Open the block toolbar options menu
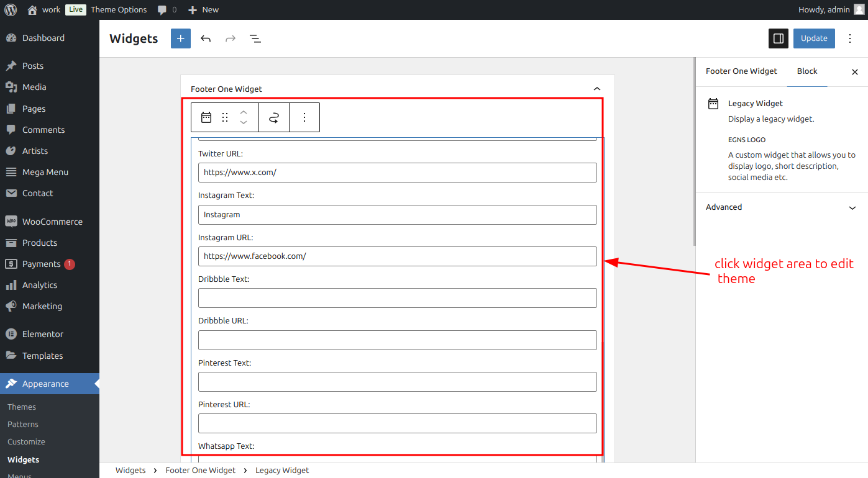The height and width of the screenshot is (478, 868). 304,117
